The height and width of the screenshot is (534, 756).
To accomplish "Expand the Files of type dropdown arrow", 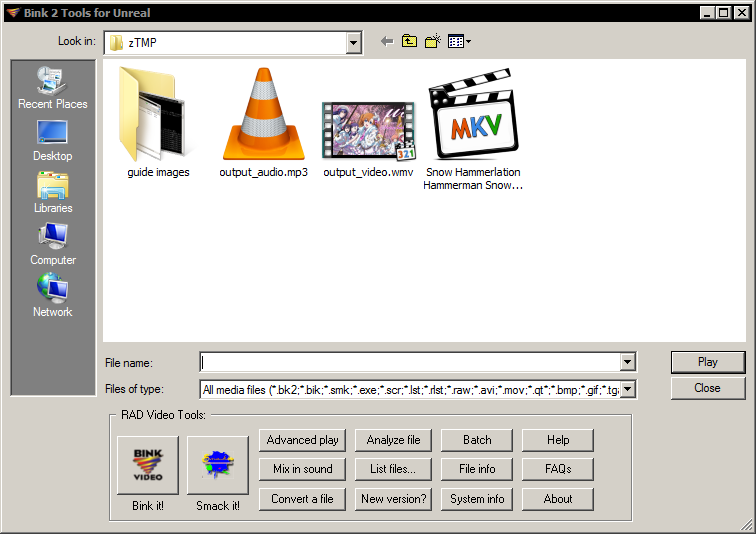I will (x=627, y=389).
